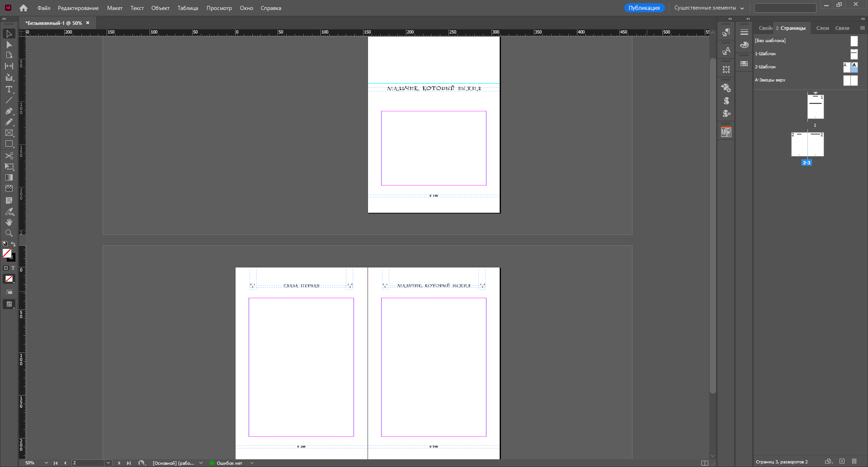Select the Hand tool
868x467 pixels.
(x=9, y=222)
